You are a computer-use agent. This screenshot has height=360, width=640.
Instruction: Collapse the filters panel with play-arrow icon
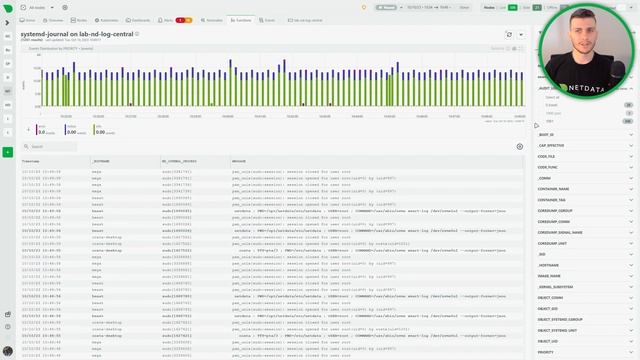(536, 126)
